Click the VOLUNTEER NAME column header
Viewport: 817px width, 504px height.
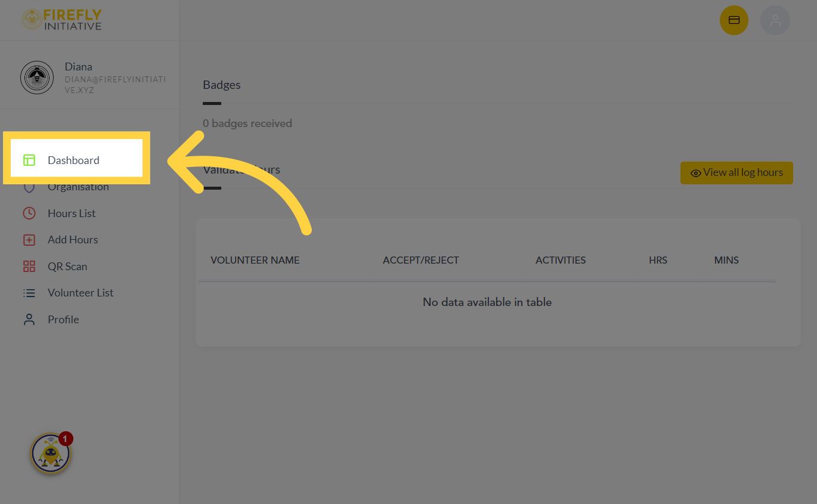click(255, 259)
